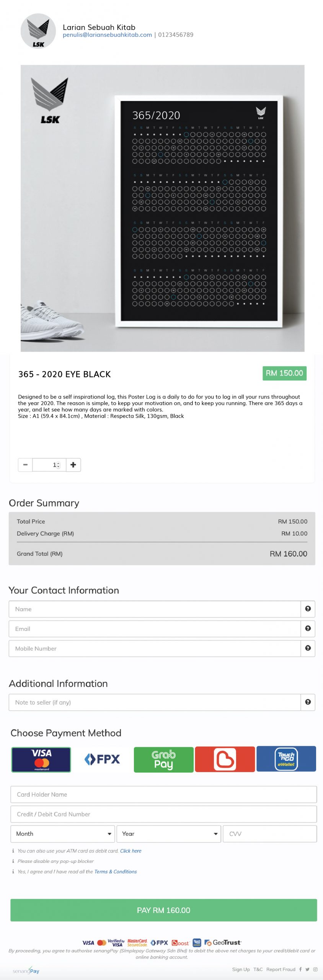Select GrabPay payment method
The height and width of the screenshot is (980, 323).
(163, 759)
